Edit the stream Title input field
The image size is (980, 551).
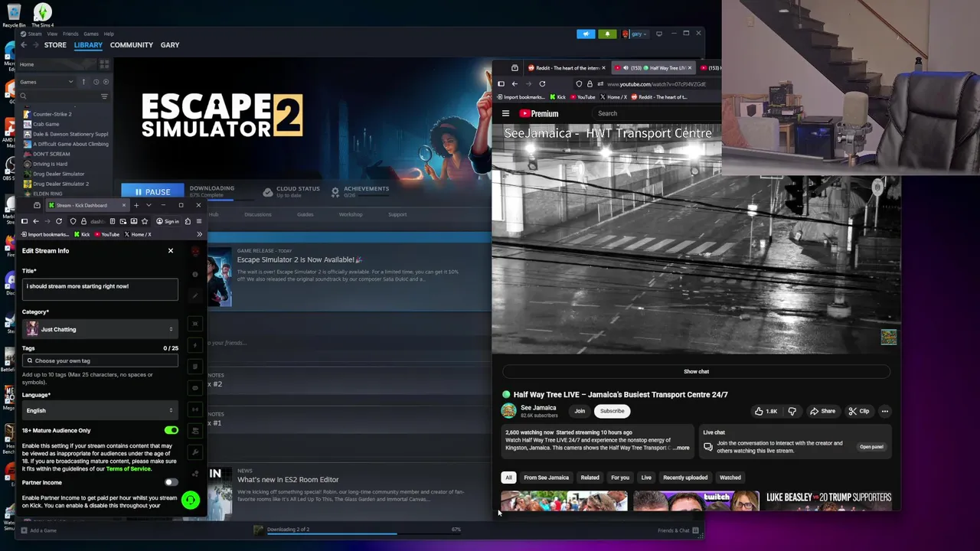pos(100,288)
